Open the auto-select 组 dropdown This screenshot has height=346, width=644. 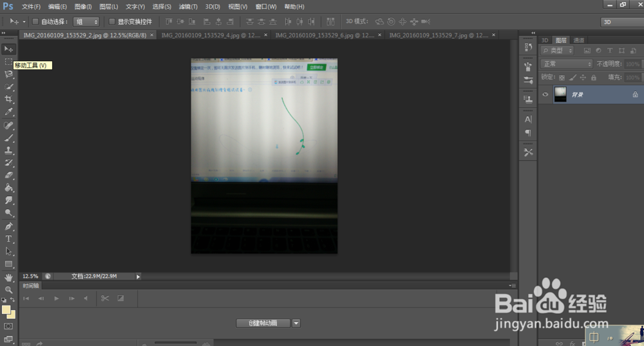(86, 22)
